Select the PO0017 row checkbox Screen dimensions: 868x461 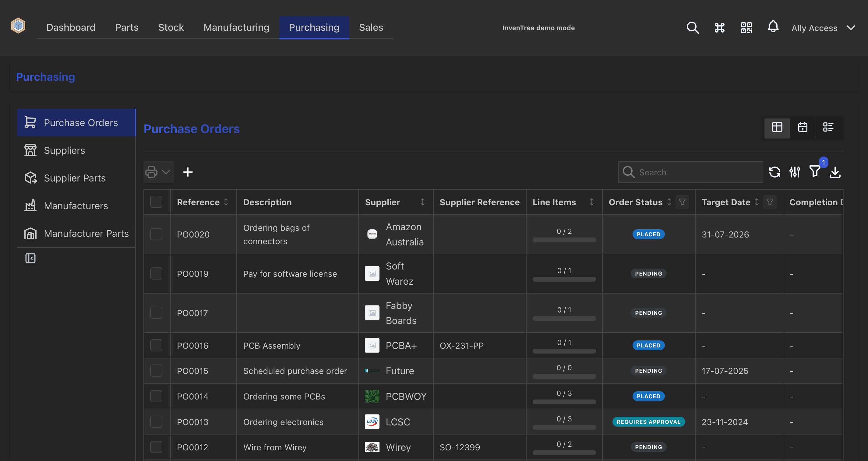156,313
